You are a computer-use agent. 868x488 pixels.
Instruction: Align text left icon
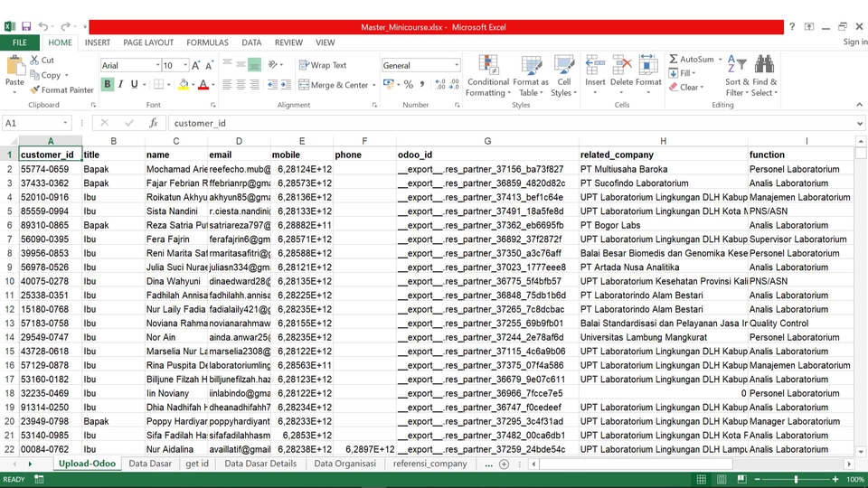coord(227,85)
